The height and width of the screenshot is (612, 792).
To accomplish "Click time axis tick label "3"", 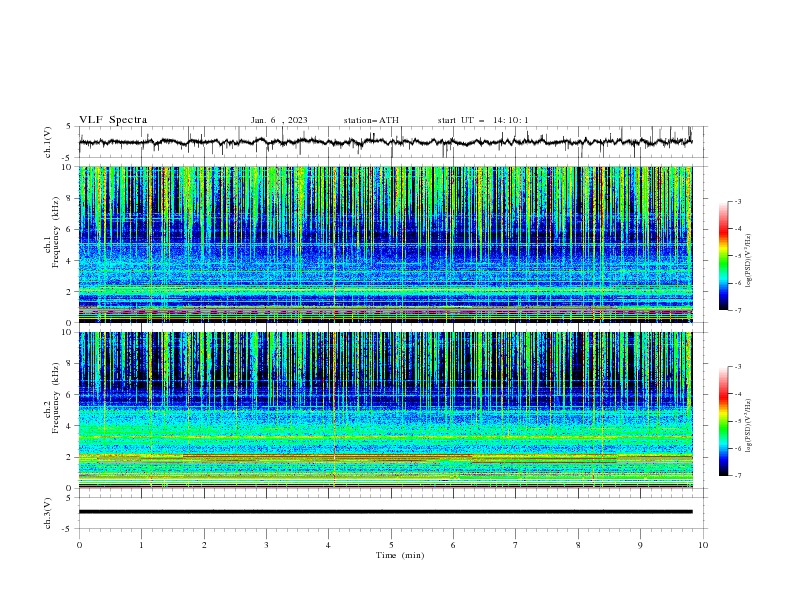I will (x=266, y=545).
